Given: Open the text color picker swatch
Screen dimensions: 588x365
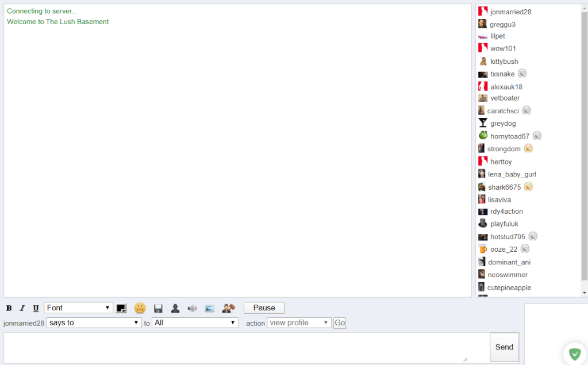Looking at the screenshot, I should (x=121, y=308).
